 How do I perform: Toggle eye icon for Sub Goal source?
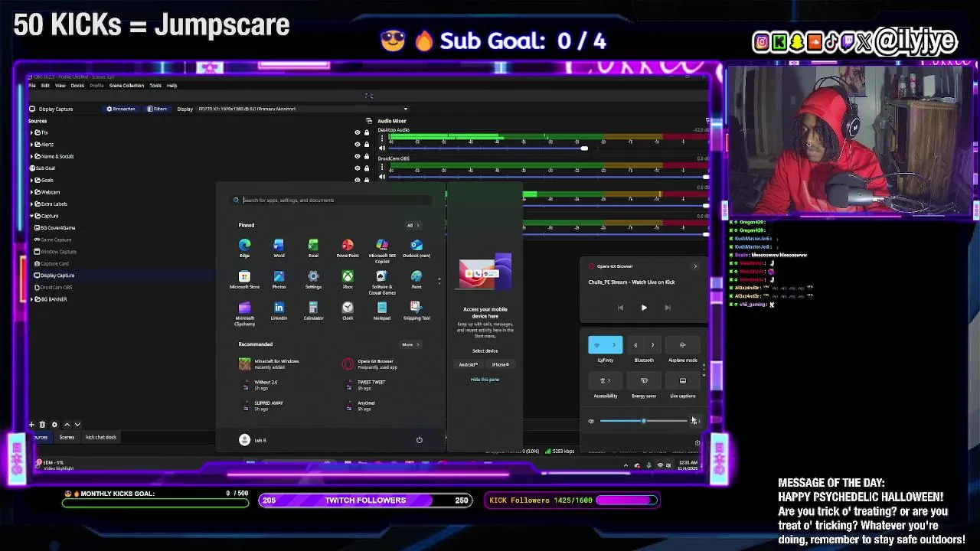click(357, 168)
